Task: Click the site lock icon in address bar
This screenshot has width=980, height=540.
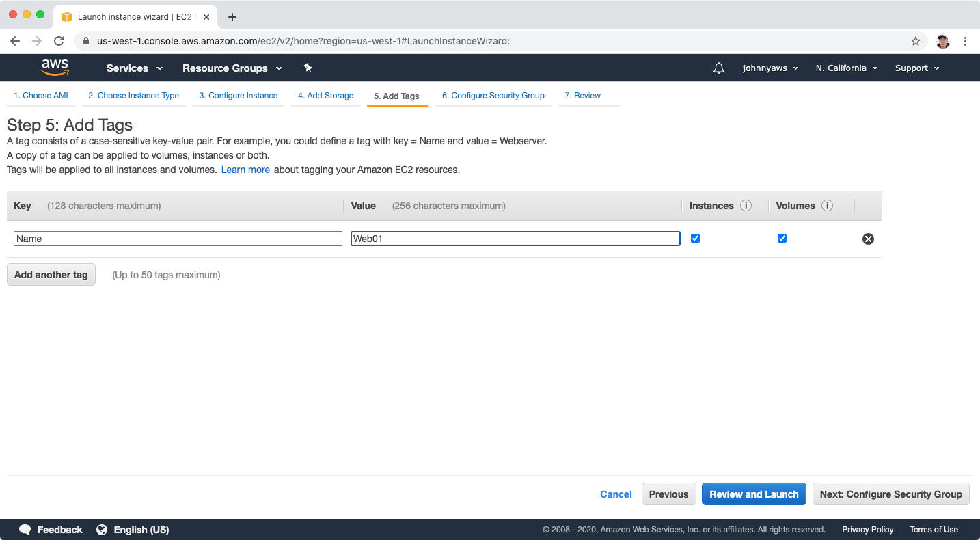Action: point(86,41)
